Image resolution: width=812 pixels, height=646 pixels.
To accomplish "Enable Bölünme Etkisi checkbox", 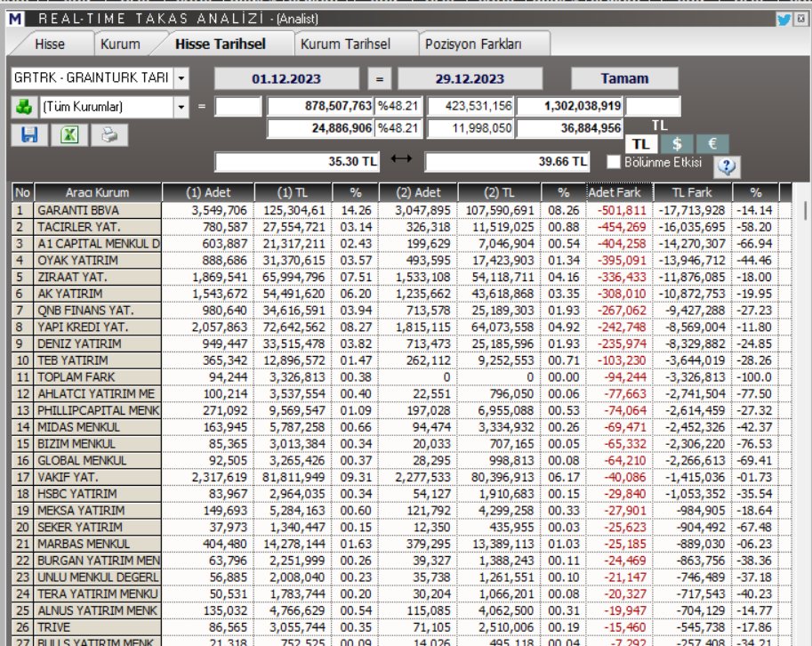I will [614, 162].
